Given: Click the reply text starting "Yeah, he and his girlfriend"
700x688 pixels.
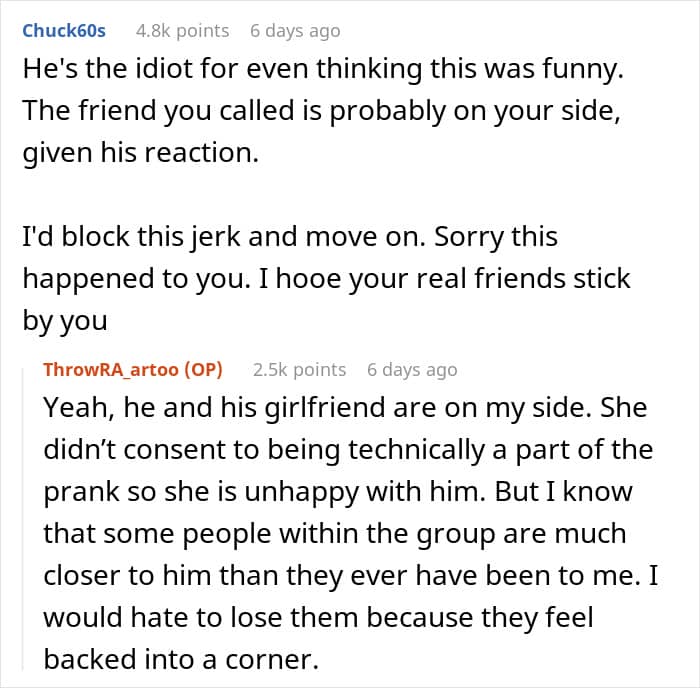Looking at the screenshot, I should (x=351, y=533).
